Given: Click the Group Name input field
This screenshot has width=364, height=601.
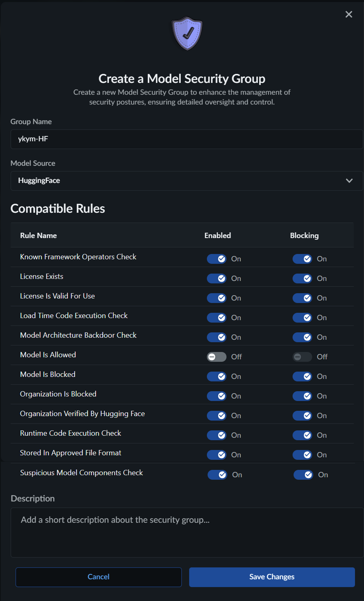Looking at the screenshot, I should [187, 139].
